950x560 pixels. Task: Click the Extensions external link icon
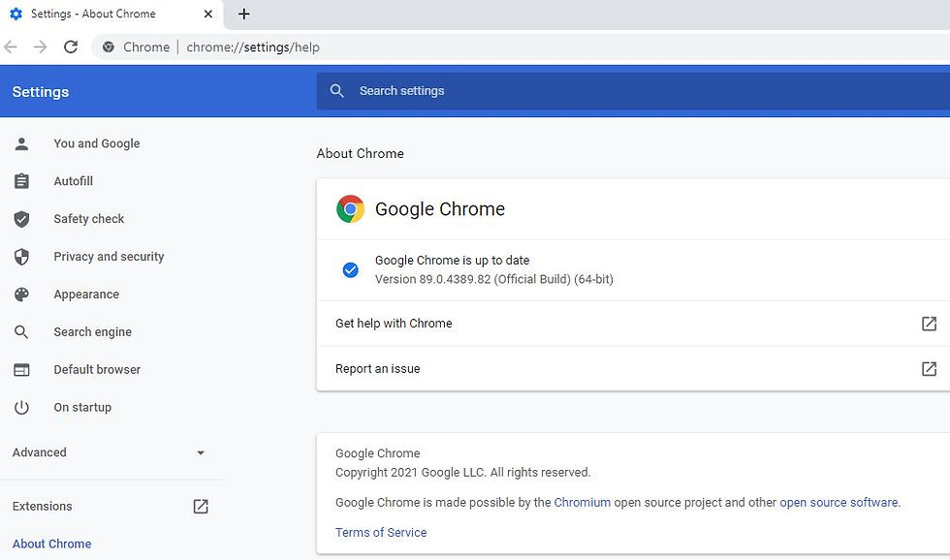(201, 506)
